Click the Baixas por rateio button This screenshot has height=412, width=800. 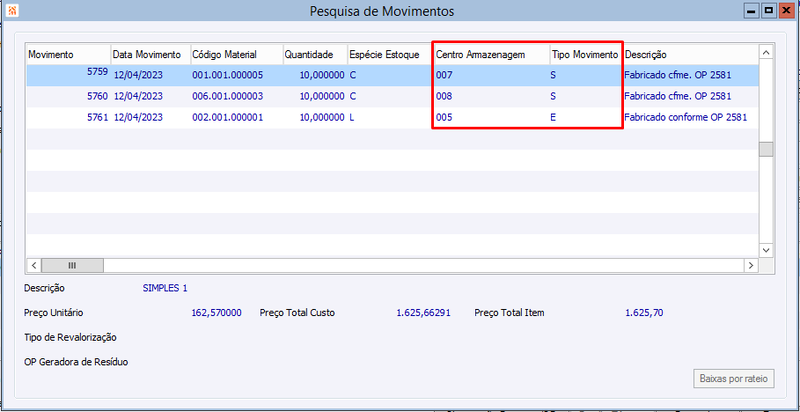click(x=734, y=379)
